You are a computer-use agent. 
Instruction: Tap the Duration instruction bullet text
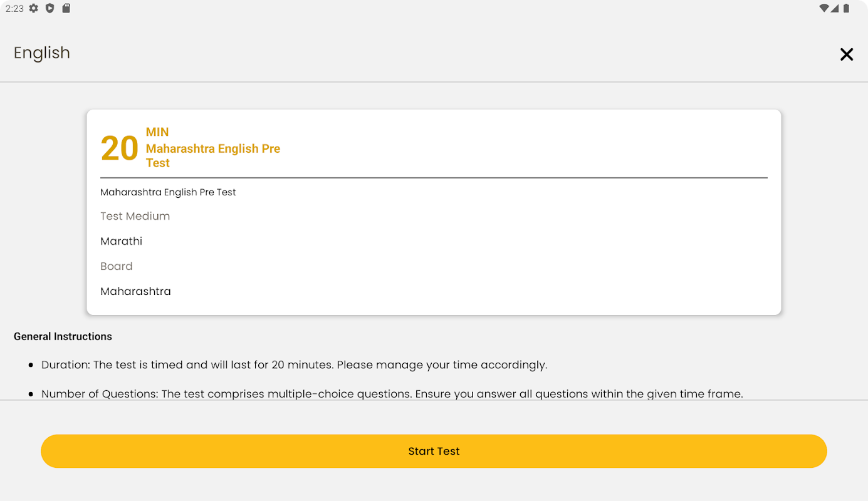[294, 364]
